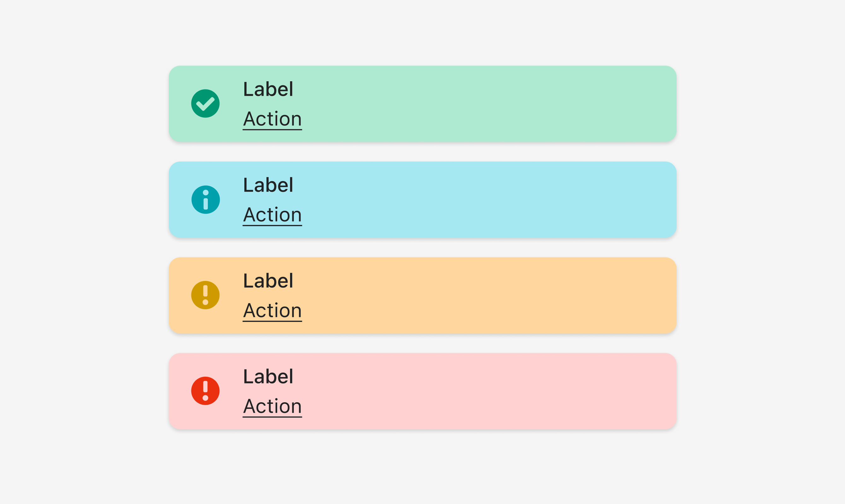Image resolution: width=845 pixels, height=504 pixels.
Task: Follow the Action link in pink banner
Action: pyautogui.click(x=272, y=407)
